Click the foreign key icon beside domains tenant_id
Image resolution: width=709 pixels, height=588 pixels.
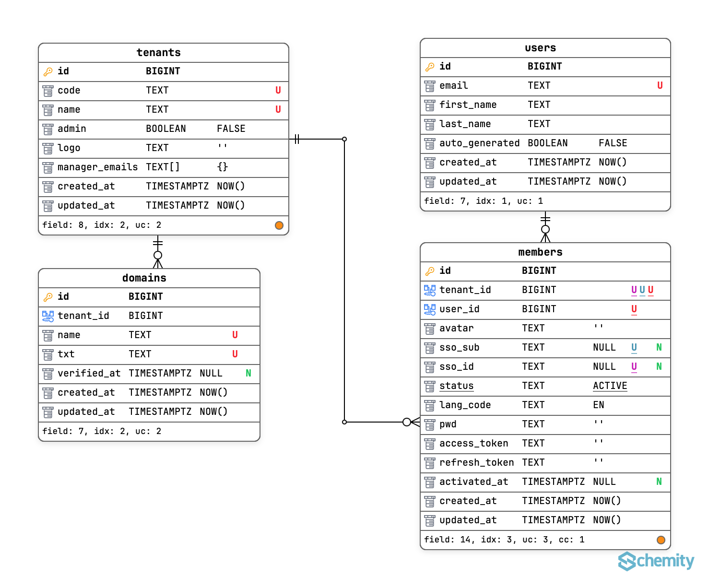(x=48, y=316)
